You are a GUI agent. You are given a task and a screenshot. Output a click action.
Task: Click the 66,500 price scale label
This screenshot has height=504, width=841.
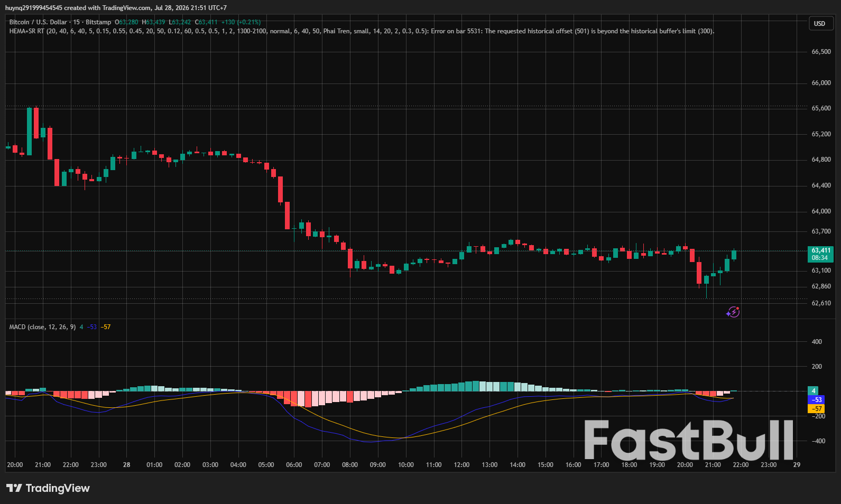pyautogui.click(x=821, y=52)
